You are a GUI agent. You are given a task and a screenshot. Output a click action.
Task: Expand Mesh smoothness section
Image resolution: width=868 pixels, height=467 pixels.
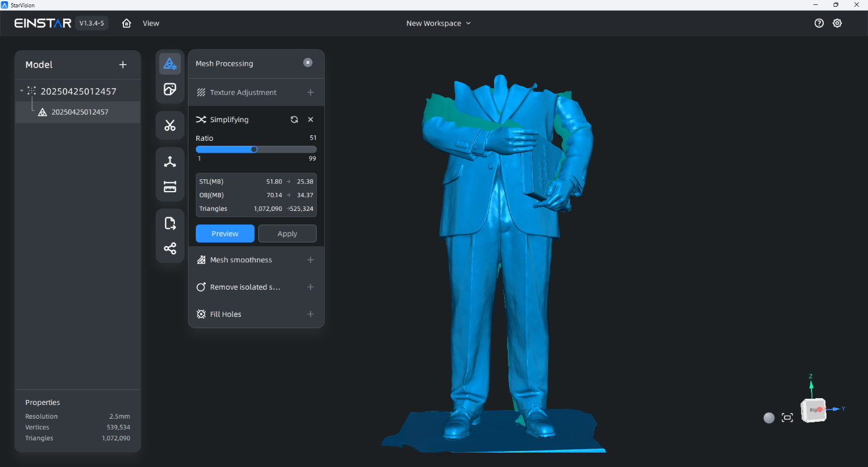pyautogui.click(x=311, y=260)
